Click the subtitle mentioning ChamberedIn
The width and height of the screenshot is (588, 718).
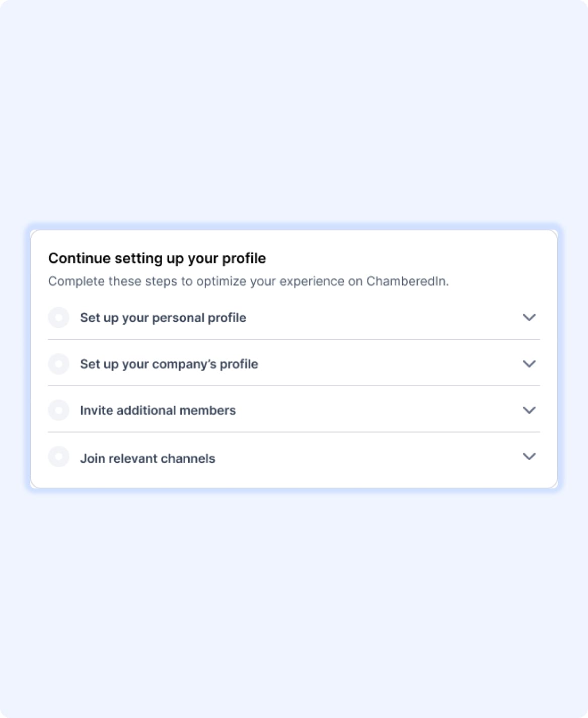click(x=250, y=281)
